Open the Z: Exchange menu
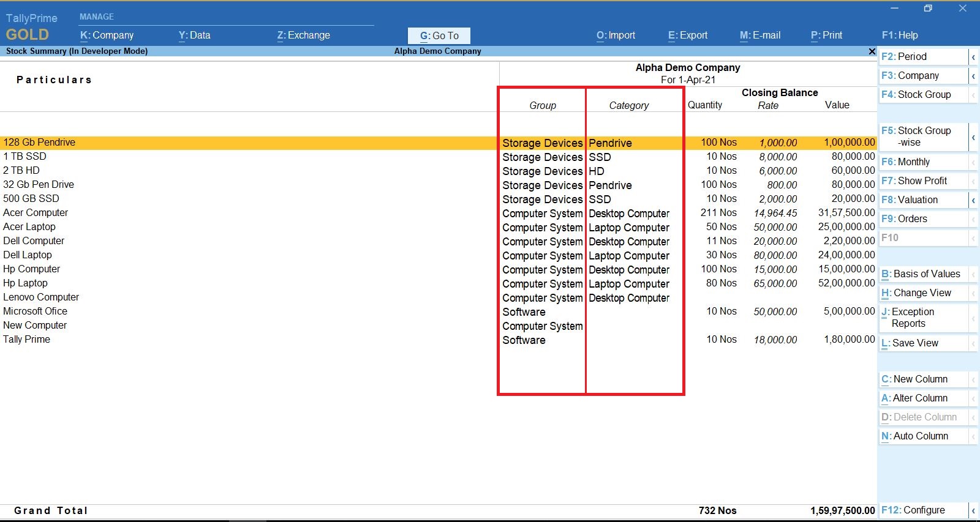The width and height of the screenshot is (980, 522). (x=303, y=35)
